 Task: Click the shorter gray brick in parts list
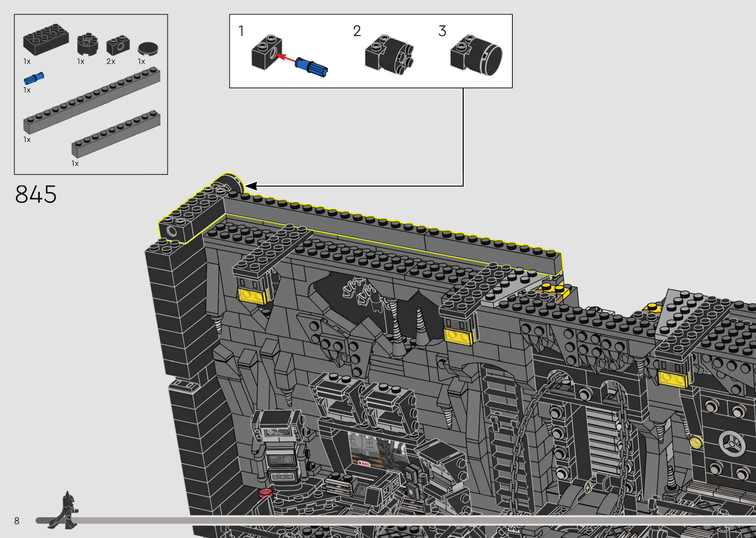116,134
